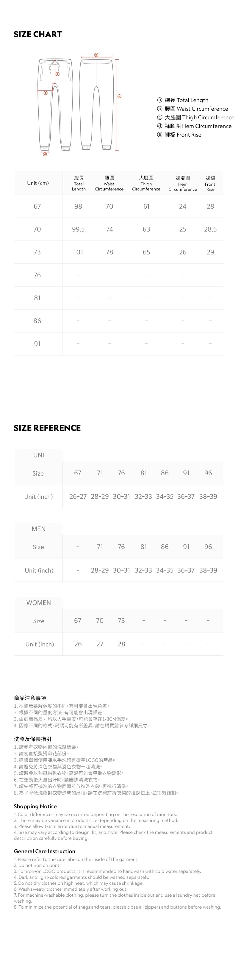Click the SIZE REFERENCE heading
The height and width of the screenshot is (980, 238).
pyautogui.click(x=47, y=428)
